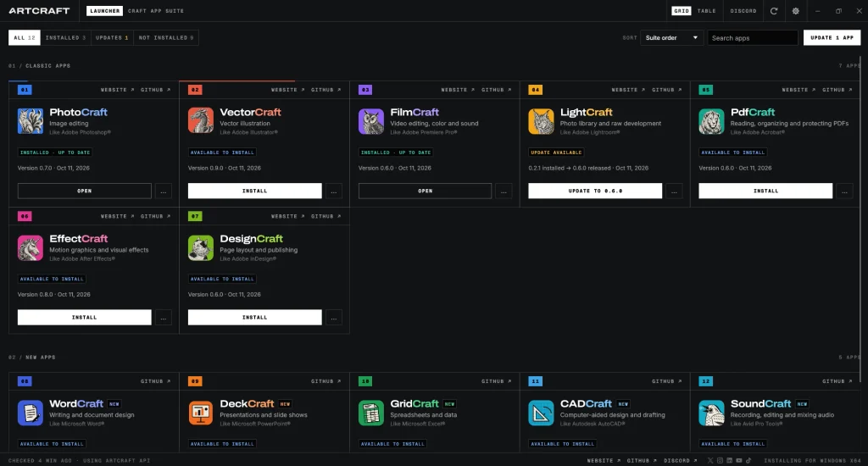Focus the Search apps field

point(753,37)
